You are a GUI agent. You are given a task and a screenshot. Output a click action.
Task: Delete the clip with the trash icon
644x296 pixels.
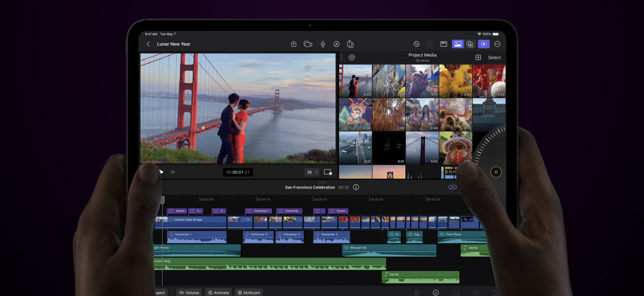click(x=416, y=292)
